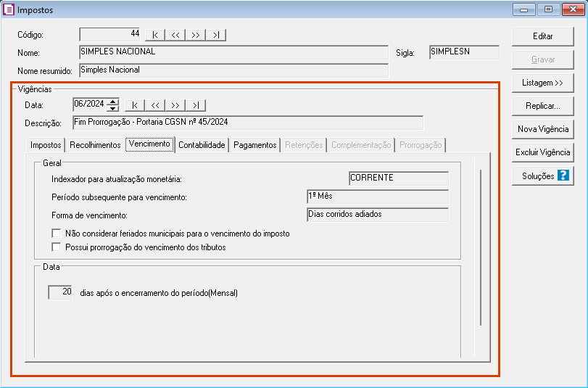Open Listagem >> button
Image resolution: width=588 pixels, height=388 pixels.
tap(542, 83)
